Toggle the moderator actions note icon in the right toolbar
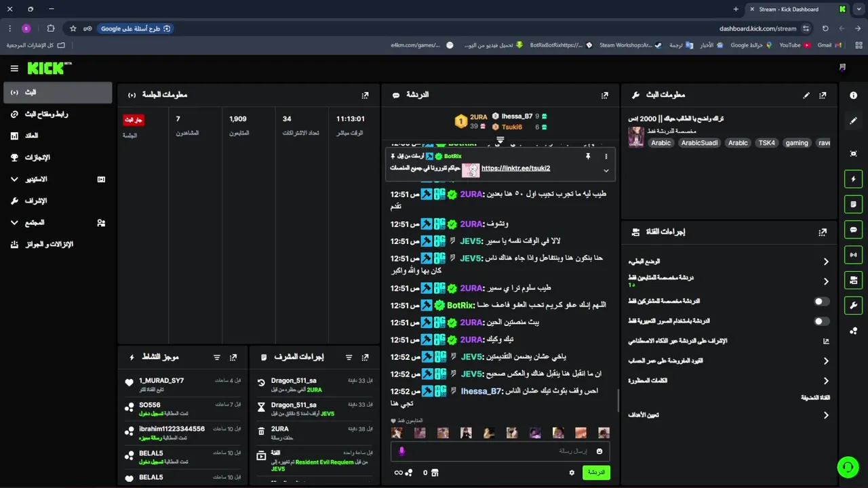 click(853, 205)
